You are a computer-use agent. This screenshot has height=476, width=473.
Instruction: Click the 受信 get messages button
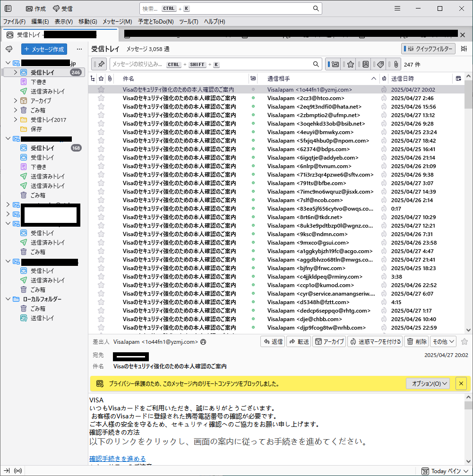pyautogui.click(x=62, y=8)
